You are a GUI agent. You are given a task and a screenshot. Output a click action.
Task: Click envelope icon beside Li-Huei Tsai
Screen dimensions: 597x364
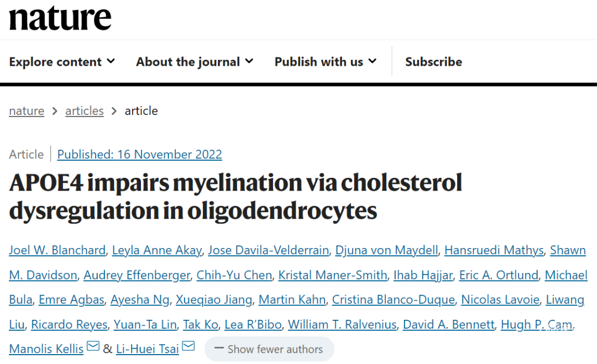(x=188, y=346)
